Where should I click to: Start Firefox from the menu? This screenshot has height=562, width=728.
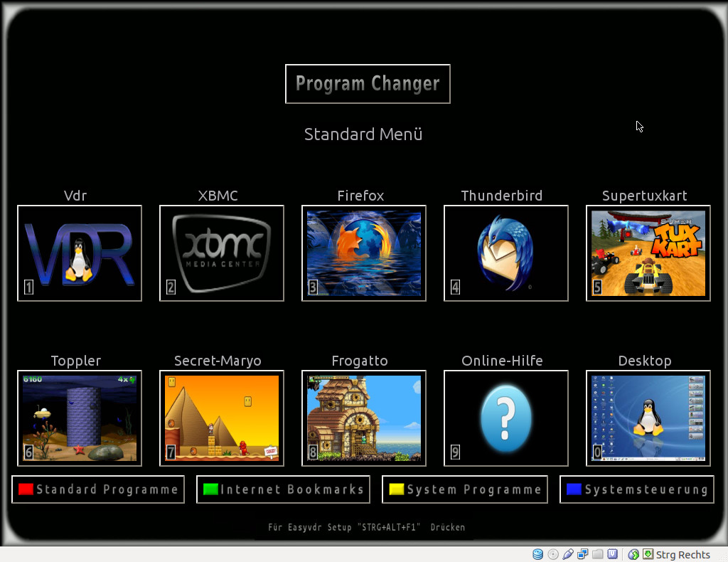click(x=364, y=253)
